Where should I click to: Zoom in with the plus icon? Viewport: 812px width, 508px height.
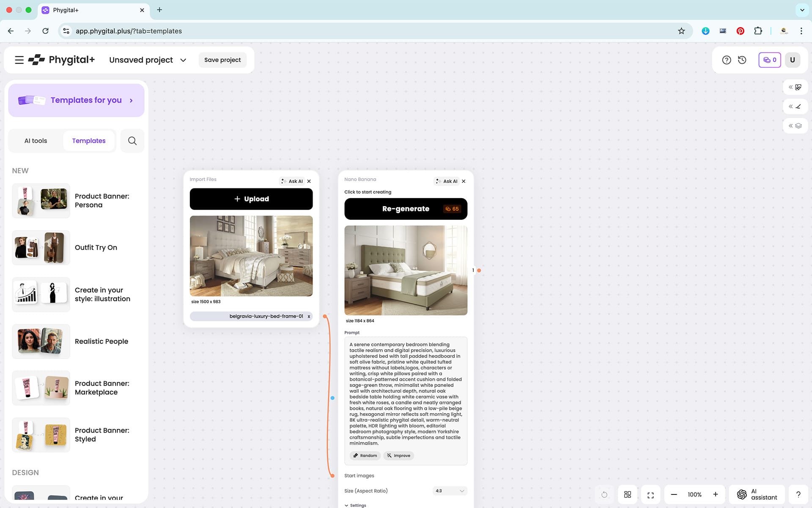716,494
